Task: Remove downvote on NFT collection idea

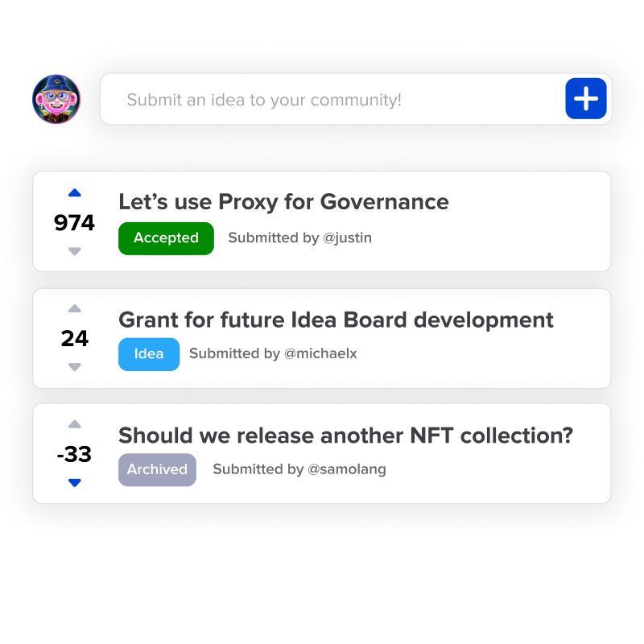Action: [75, 483]
